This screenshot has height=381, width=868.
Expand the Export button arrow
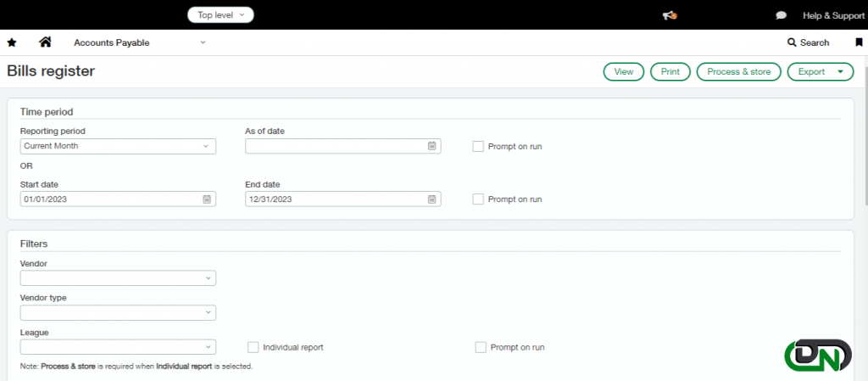[x=840, y=72]
